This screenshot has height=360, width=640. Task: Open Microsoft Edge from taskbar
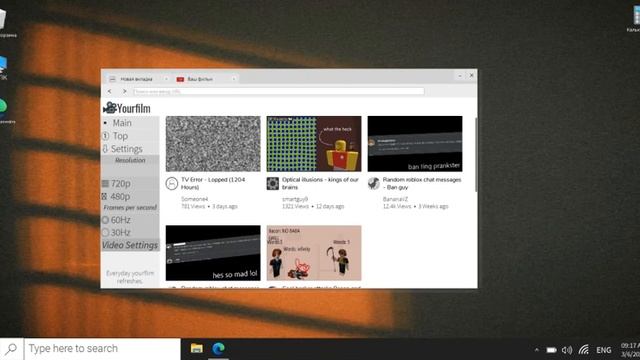click(218, 349)
